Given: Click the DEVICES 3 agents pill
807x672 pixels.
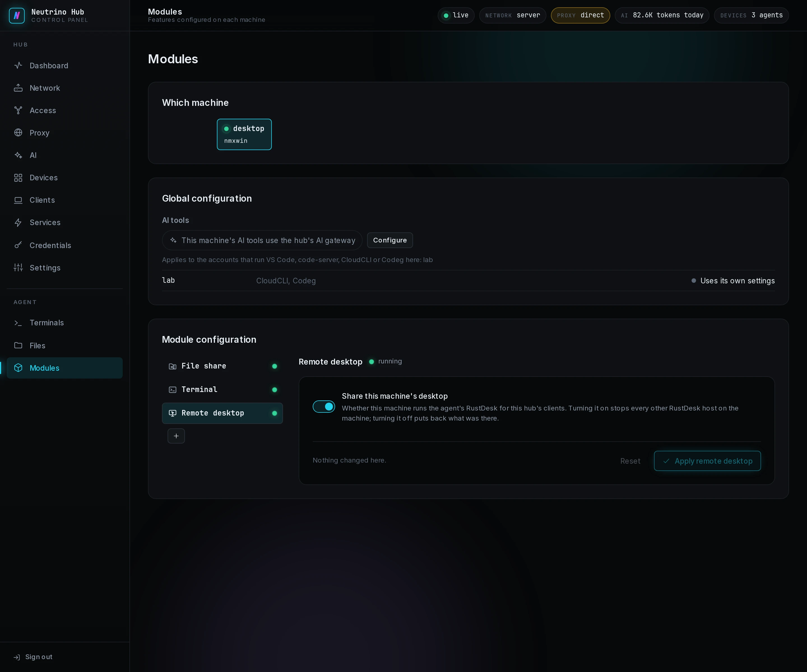Looking at the screenshot, I should pos(751,15).
